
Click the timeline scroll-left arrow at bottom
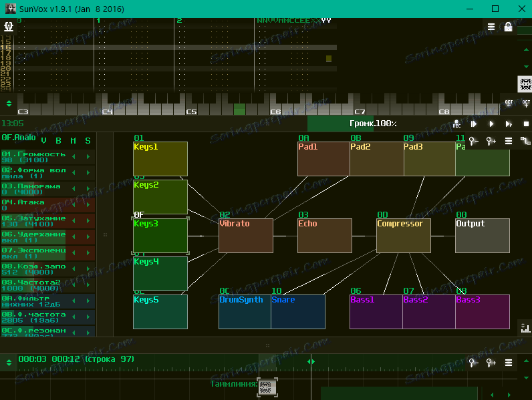click(x=492, y=395)
